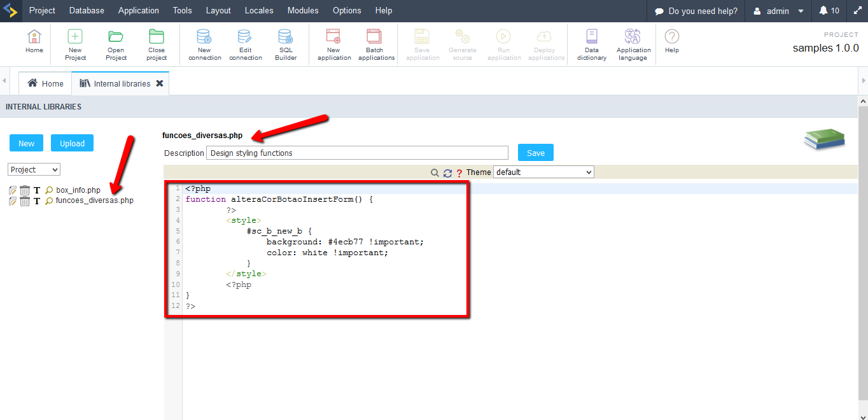Expand the admin user menu
This screenshot has width=868, height=420.
click(778, 11)
